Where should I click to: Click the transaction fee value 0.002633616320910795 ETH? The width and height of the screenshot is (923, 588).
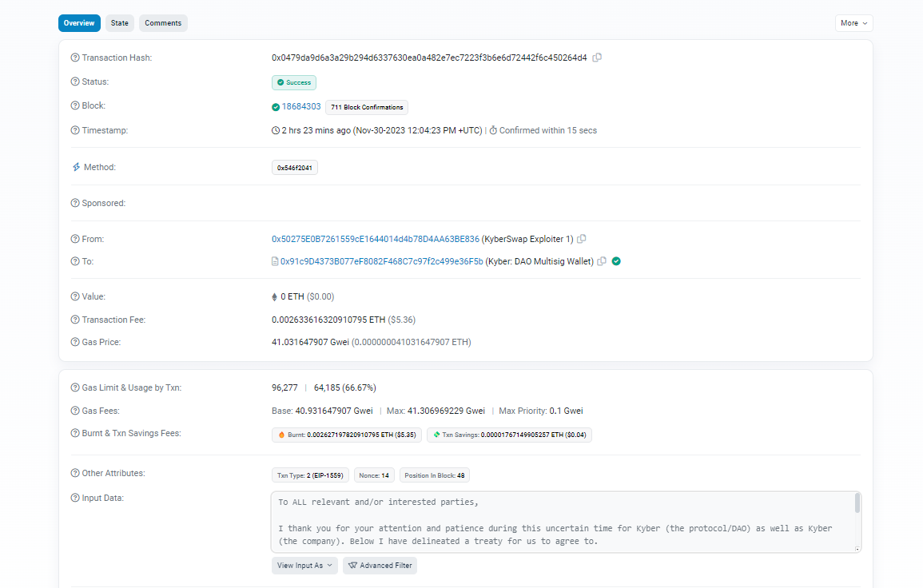328,320
